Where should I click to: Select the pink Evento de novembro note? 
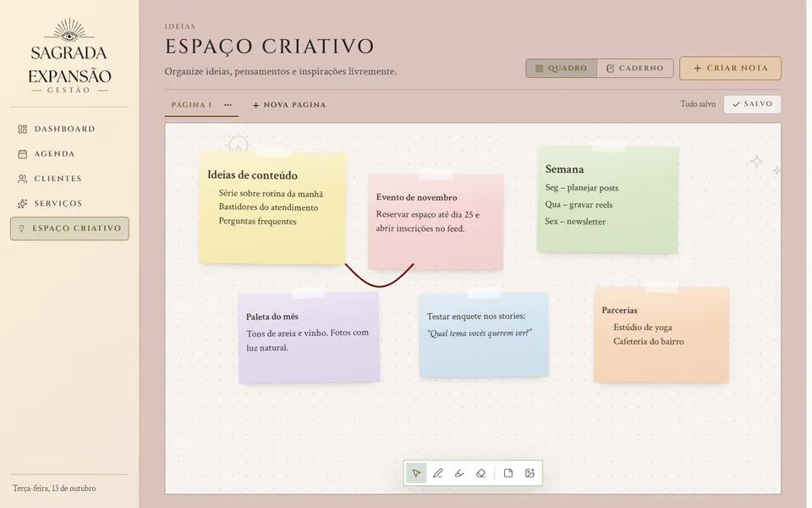[x=436, y=222]
